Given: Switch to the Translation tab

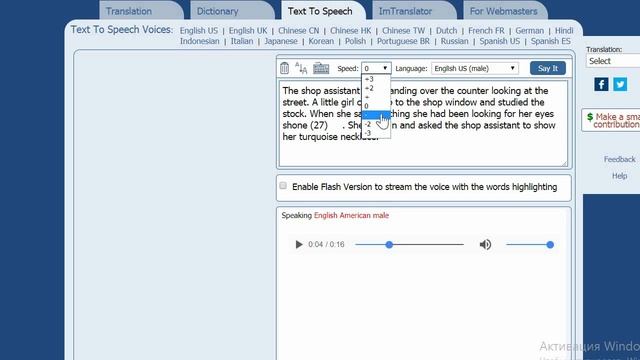Looking at the screenshot, I should [x=141, y=11].
